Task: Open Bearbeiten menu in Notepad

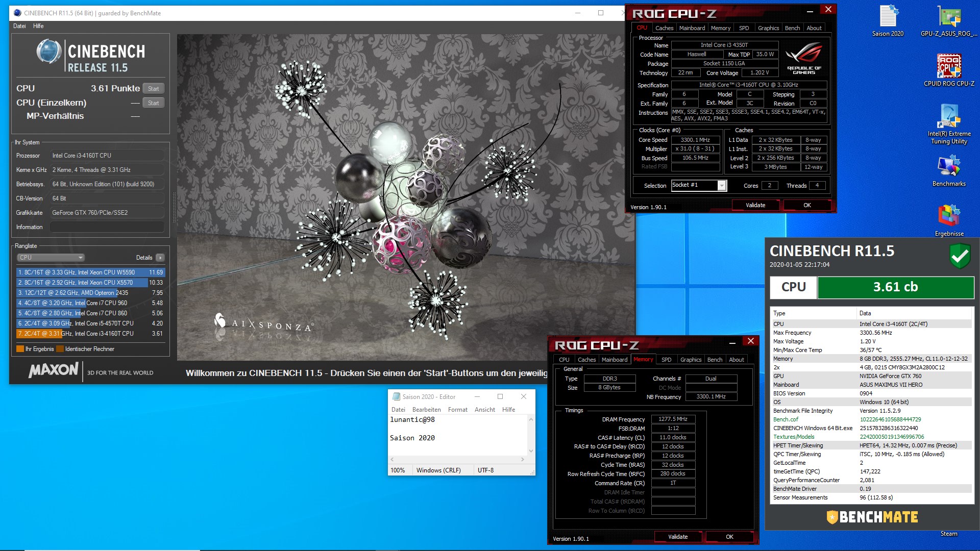Action: (x=426, y=410)
